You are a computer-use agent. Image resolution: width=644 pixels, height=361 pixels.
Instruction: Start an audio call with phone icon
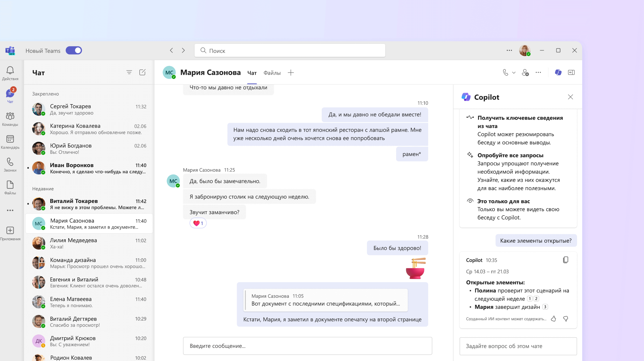pos(505,72)
